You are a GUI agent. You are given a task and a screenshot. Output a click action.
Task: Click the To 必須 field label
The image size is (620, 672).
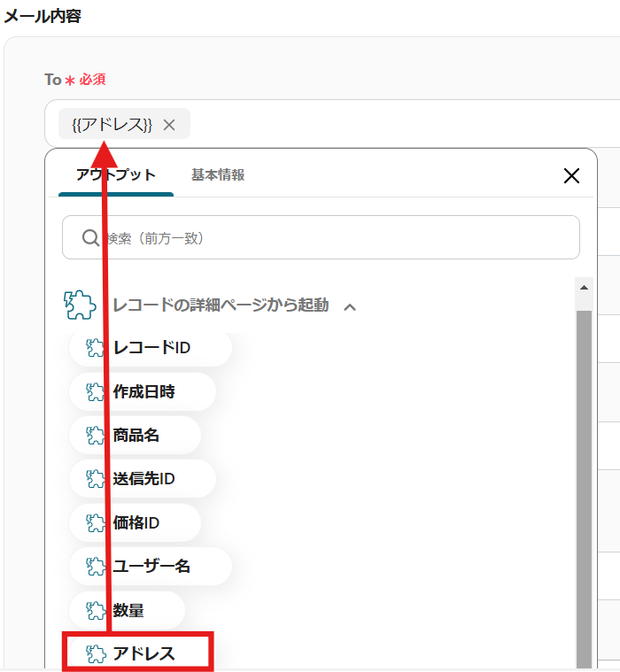pyautogui.click(x=75, y=80)
